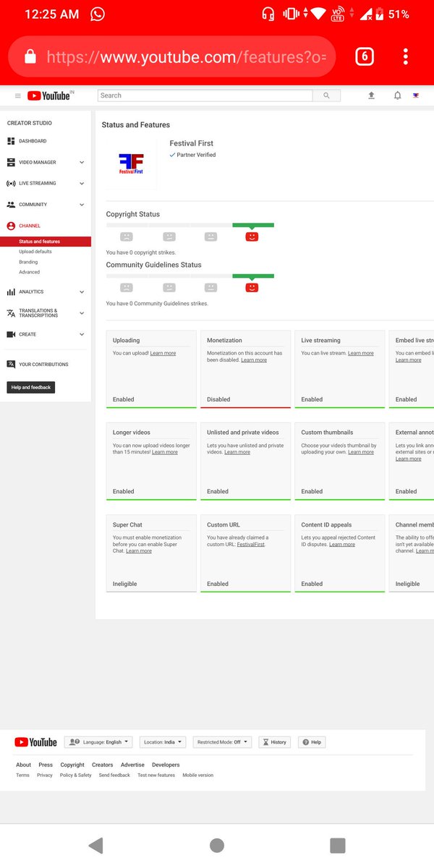Click the upload video arrow icon
Viewport: 434px width, 868px height.
pos(372,95)
